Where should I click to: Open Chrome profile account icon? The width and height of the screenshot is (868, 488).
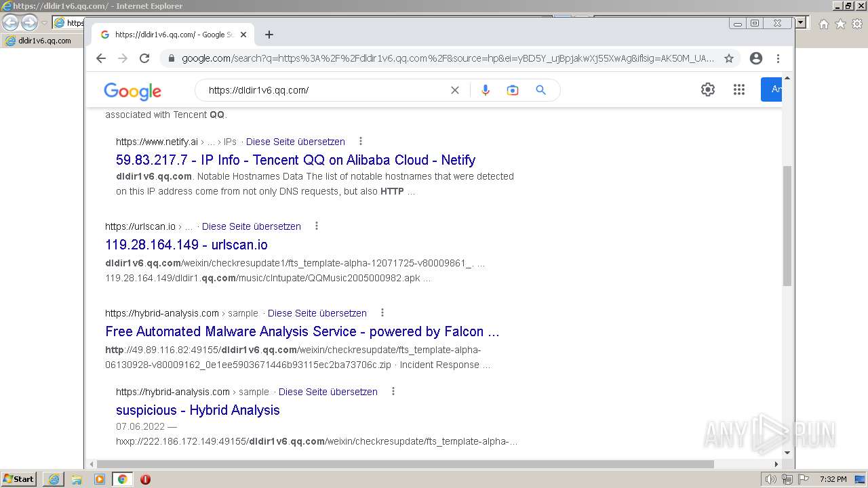point(756,58)
